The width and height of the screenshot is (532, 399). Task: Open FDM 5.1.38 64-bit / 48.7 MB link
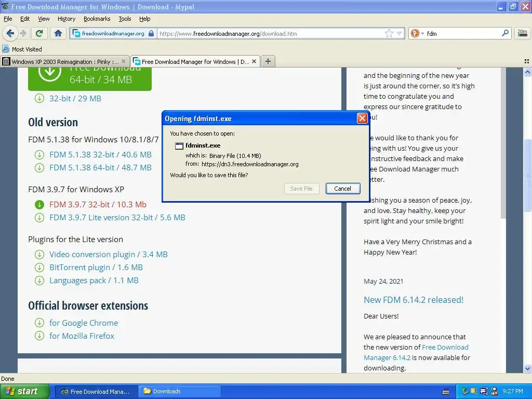100,168
